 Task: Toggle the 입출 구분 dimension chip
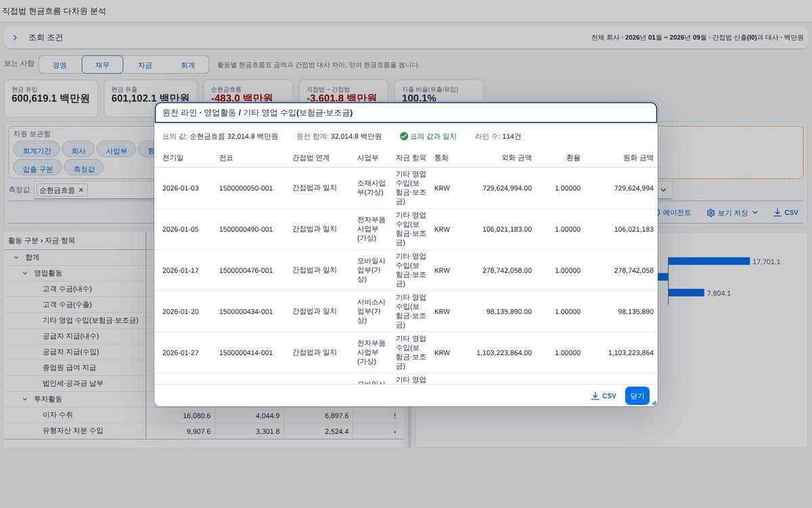38,168
